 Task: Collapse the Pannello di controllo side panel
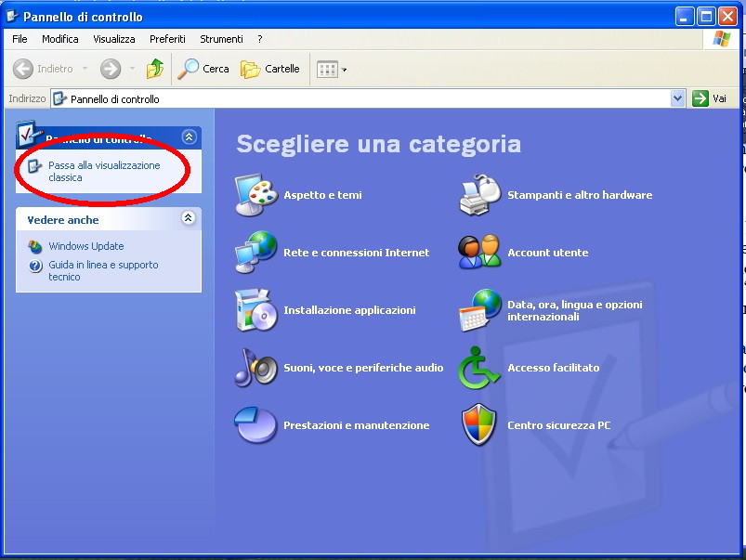190,137
